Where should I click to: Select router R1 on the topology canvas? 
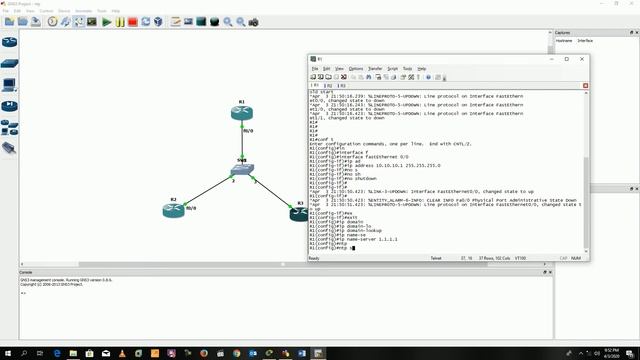pos(242,113)
